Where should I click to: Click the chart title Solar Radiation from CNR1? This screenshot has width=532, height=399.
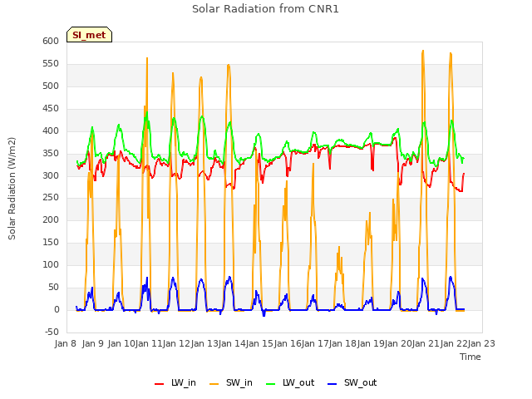click(265, 9)
